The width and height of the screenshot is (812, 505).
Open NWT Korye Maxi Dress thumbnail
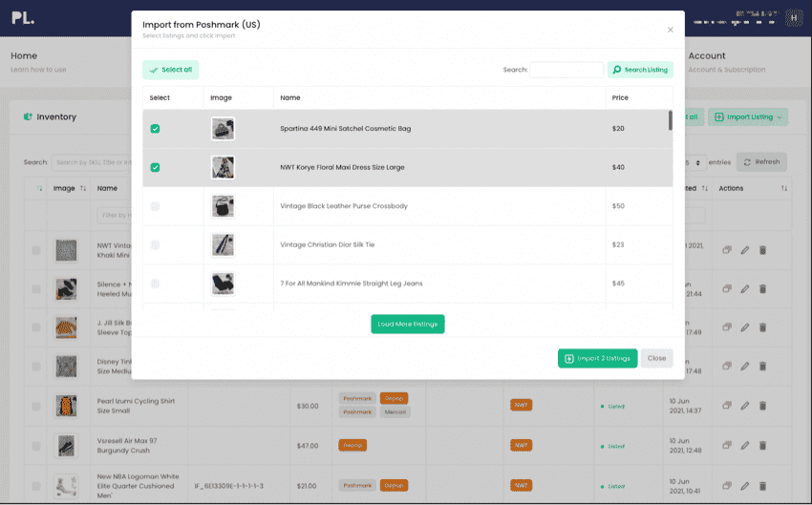coord(223,168)
